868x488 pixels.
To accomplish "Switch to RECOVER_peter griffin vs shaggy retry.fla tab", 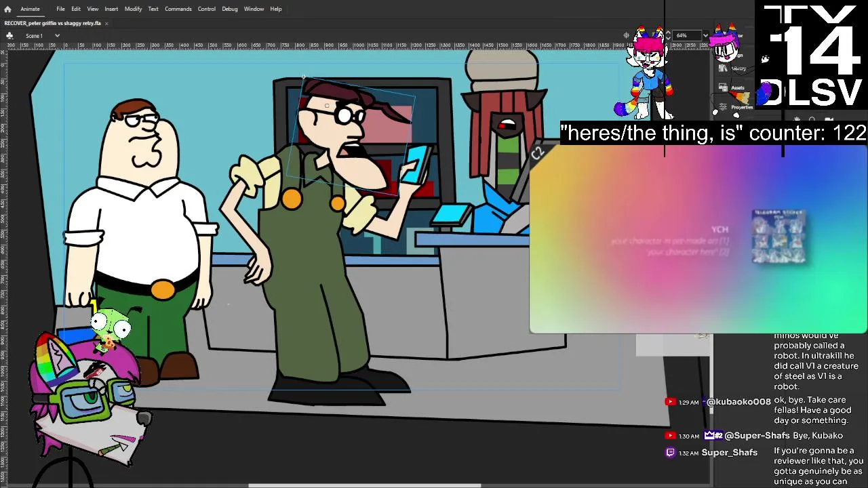I will [53, 23].
